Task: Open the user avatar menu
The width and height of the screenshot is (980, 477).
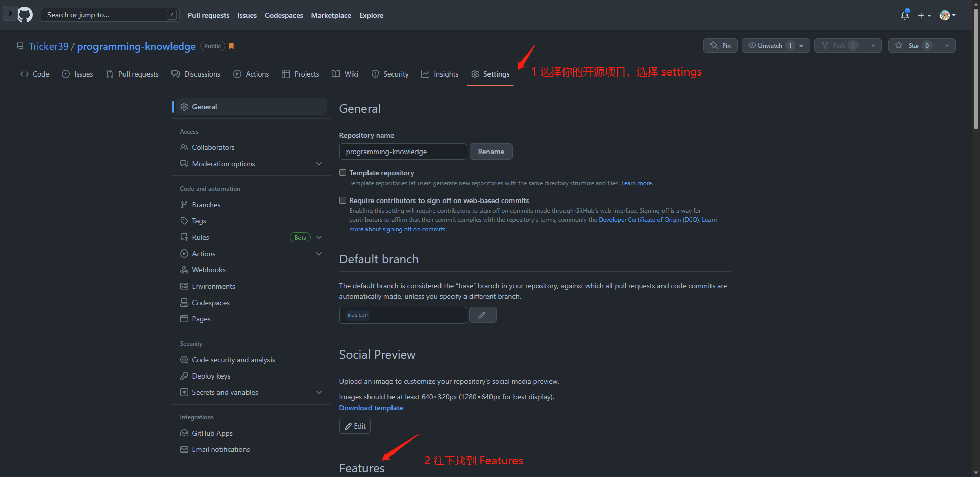Action: coord(947,15)
